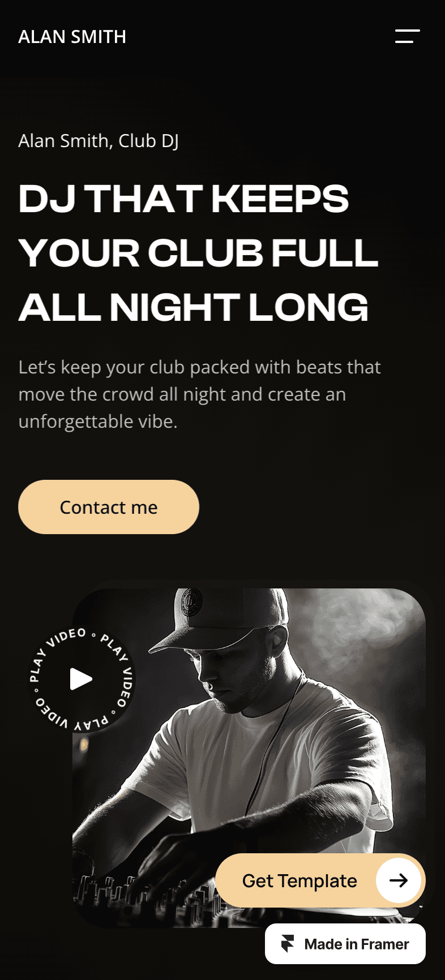Open the hamburger navigation menu
Viewport: 445px width, 980px height.
[407, 36]
